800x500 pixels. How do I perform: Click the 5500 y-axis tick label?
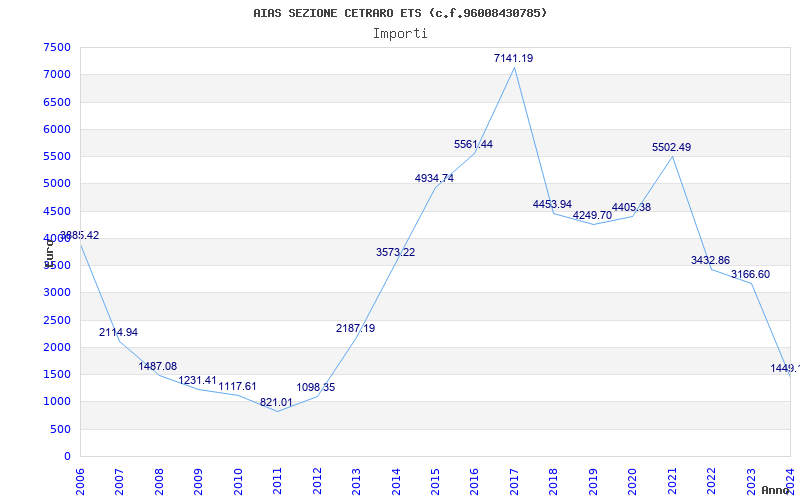coord(57,156)
